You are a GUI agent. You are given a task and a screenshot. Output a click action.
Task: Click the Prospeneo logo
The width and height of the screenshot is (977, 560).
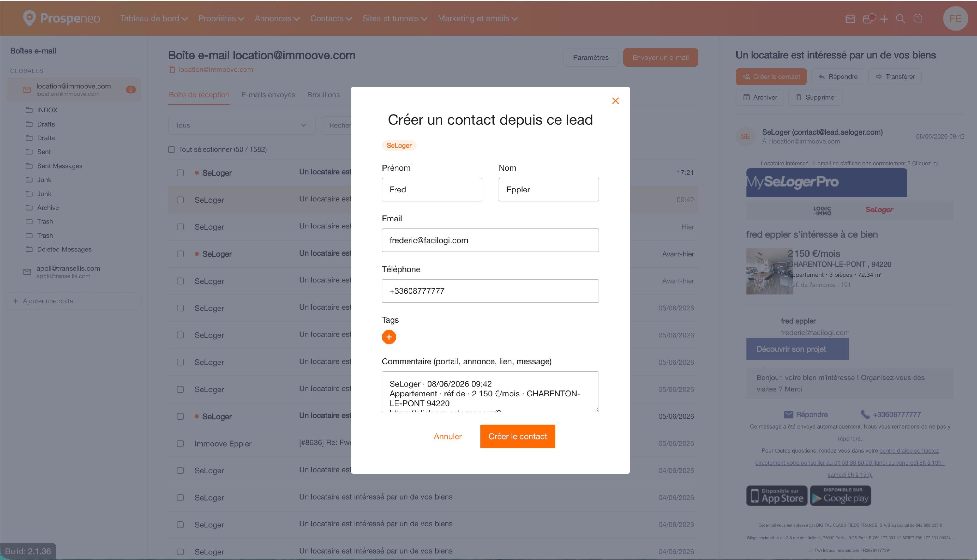(x=62, y=18)
